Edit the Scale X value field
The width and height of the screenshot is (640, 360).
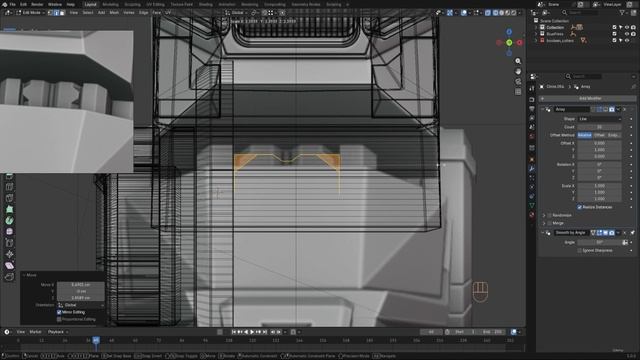(599, 186)
